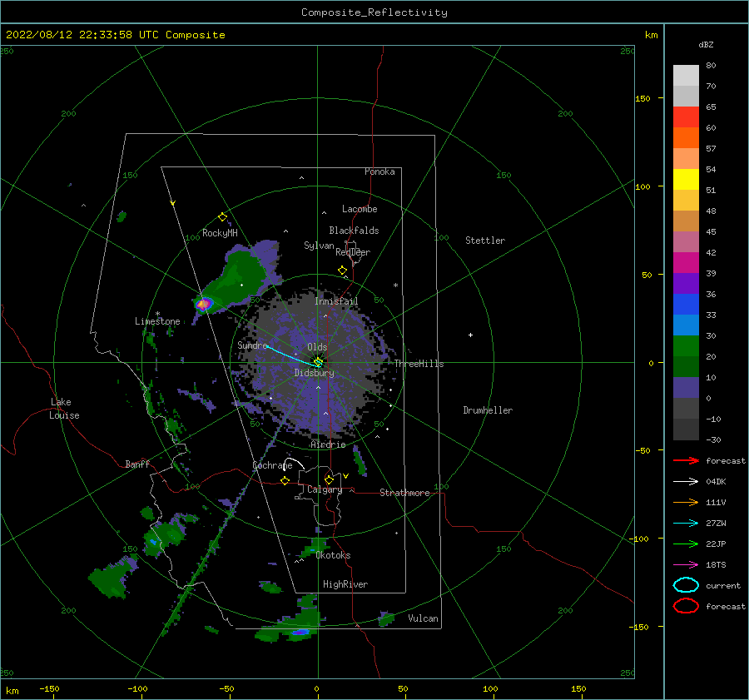The height and width of the screenshot is (700, 749).
Task: Click the dBZ legend heading
Action: pyautogui.click(x=706, y=44)
